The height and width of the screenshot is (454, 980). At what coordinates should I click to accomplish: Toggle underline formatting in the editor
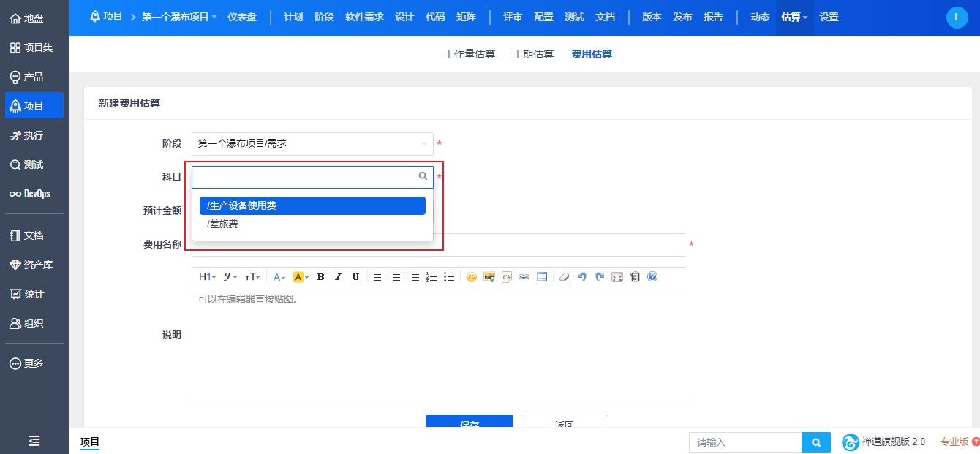[355, 277]
